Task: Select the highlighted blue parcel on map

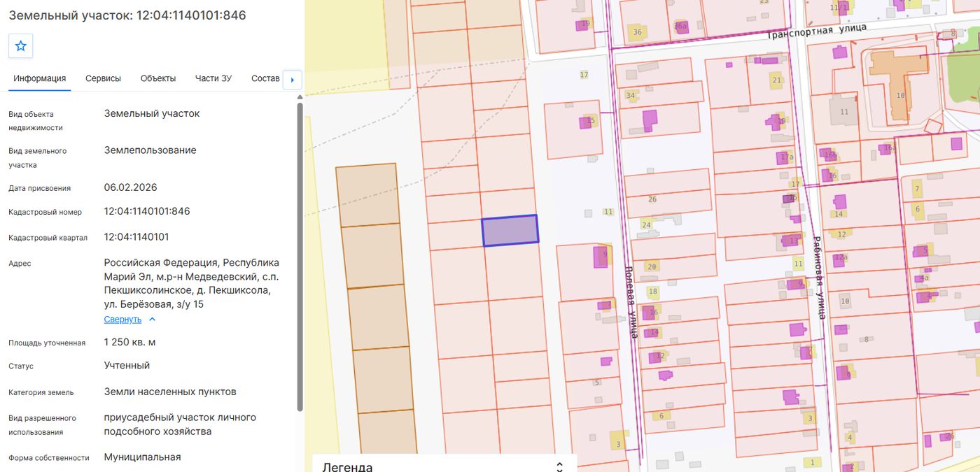Action: click(x=510, y=231)
